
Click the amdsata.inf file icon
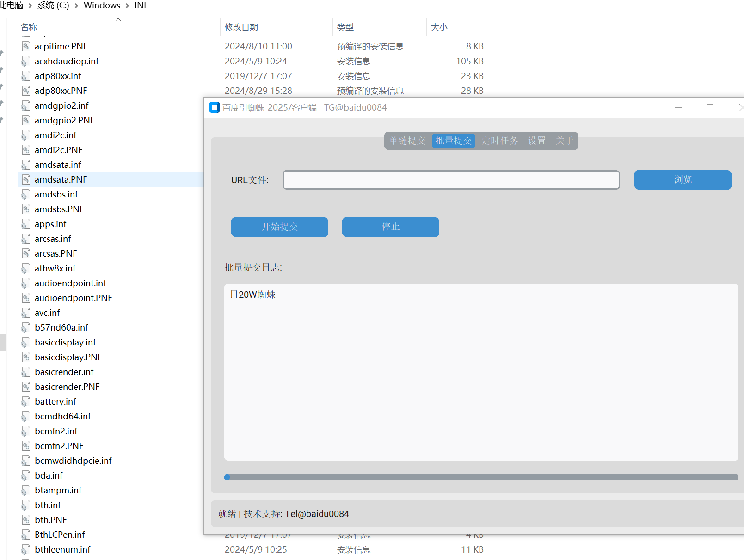26,165
